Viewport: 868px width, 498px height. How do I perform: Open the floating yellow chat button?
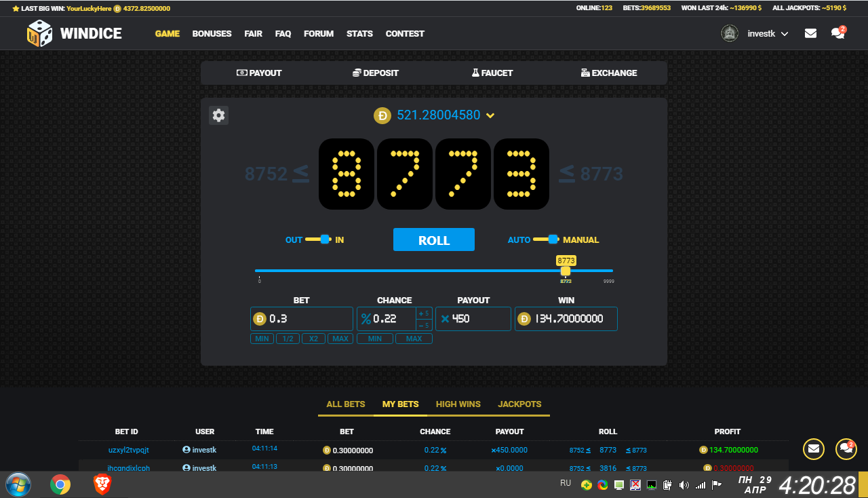coord(846,448)
